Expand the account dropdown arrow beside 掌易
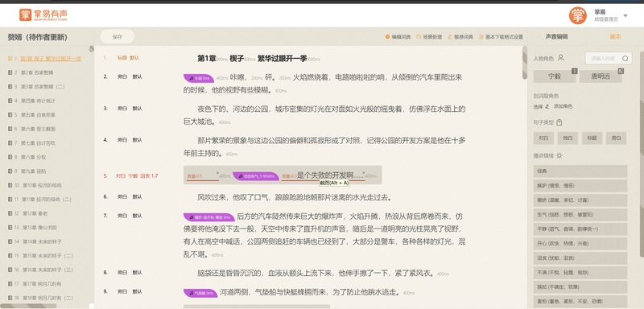The height and width of the screenshot is (309, 644). pyautogui.click(x=625, y=15)
